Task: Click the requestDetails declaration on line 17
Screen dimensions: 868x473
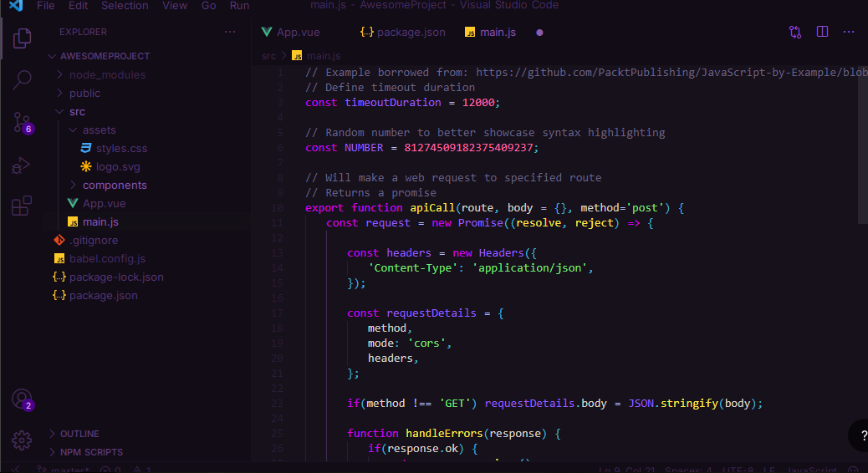Action: (431, 313)
